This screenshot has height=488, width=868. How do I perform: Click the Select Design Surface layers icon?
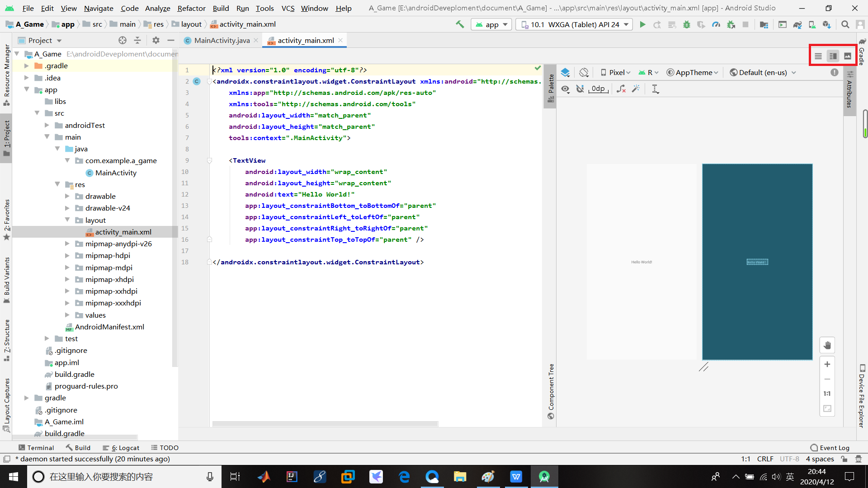click(x=566, y=72)
